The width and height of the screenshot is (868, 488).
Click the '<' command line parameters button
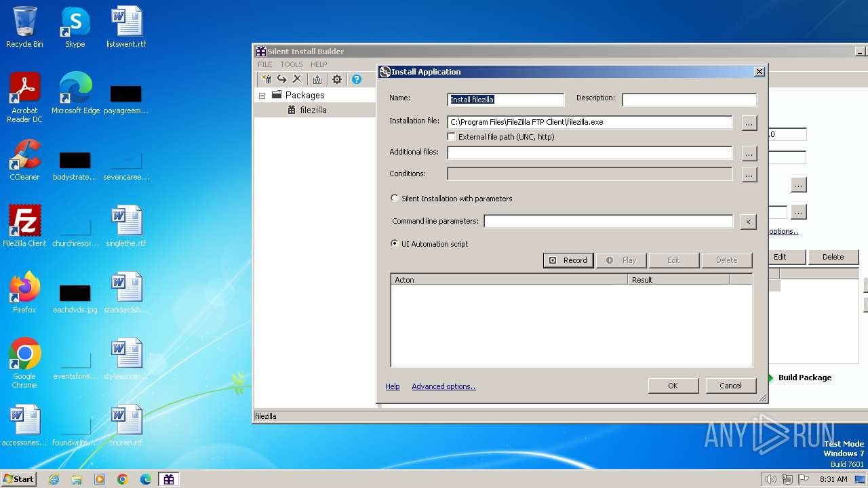[749, 222]
